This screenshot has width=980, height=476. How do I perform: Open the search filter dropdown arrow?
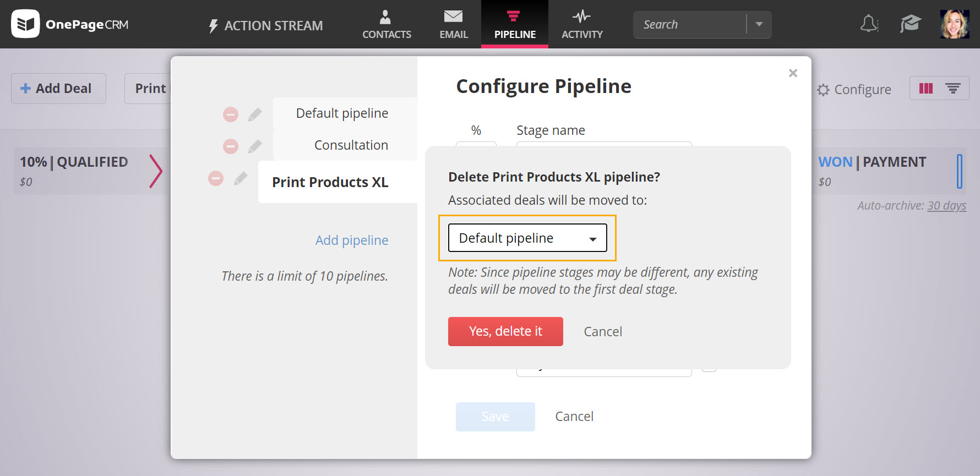click(x=759, y=24)
